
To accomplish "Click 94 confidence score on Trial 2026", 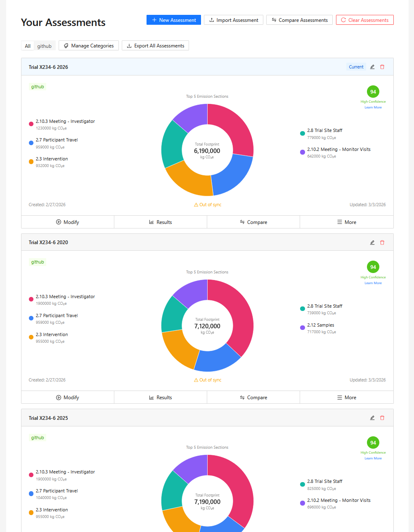I will coord(373,92).
